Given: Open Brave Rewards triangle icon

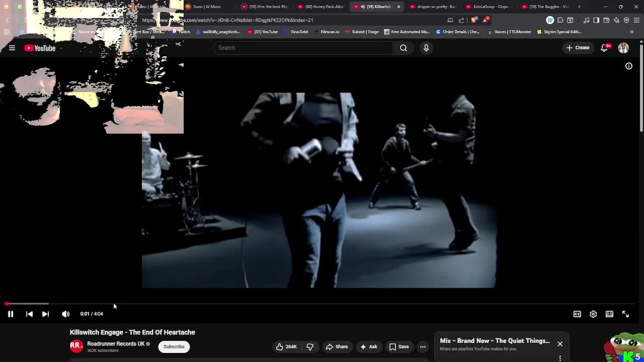Looking at the screenshot, I should tap(486, 20).
